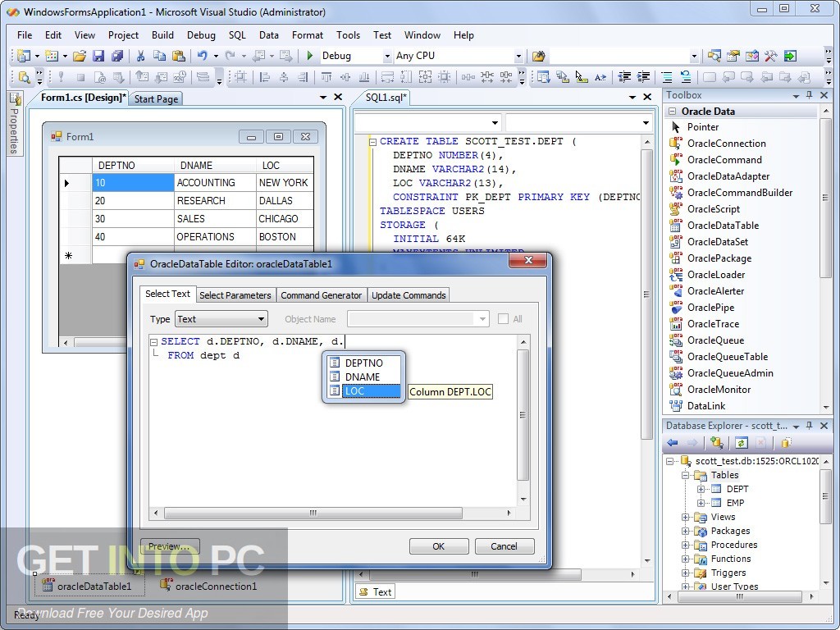The height and width of the screenshot is (630, 840).
Task: Expand the DEPT table node
Action: (701, 489)
